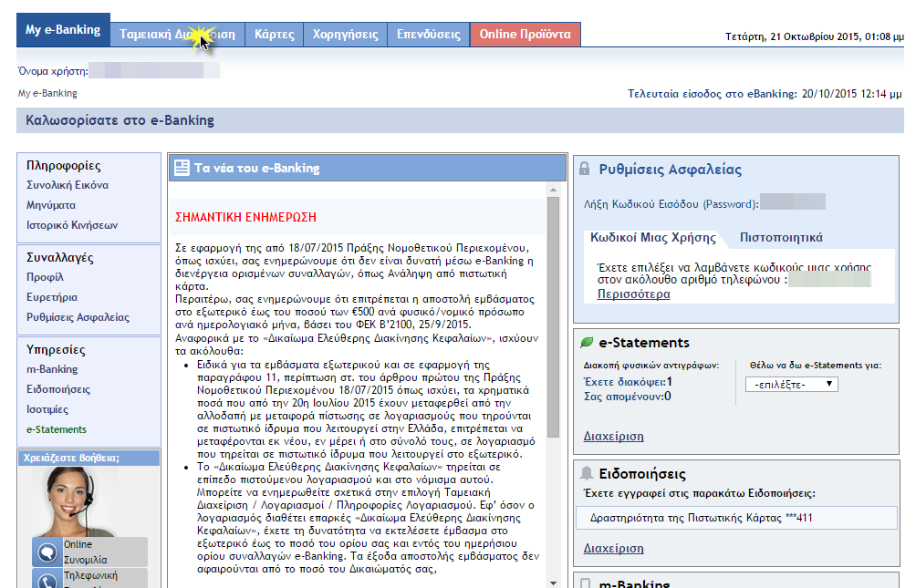Click the news panel scrollbar thumb

click(x=553, y=317)
